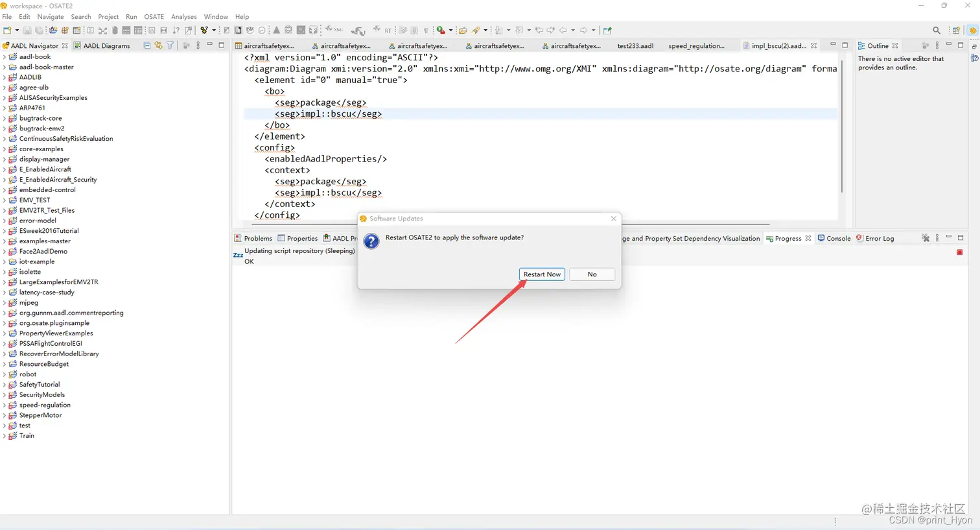Open the Outline view menu icon

pos(937,45)
